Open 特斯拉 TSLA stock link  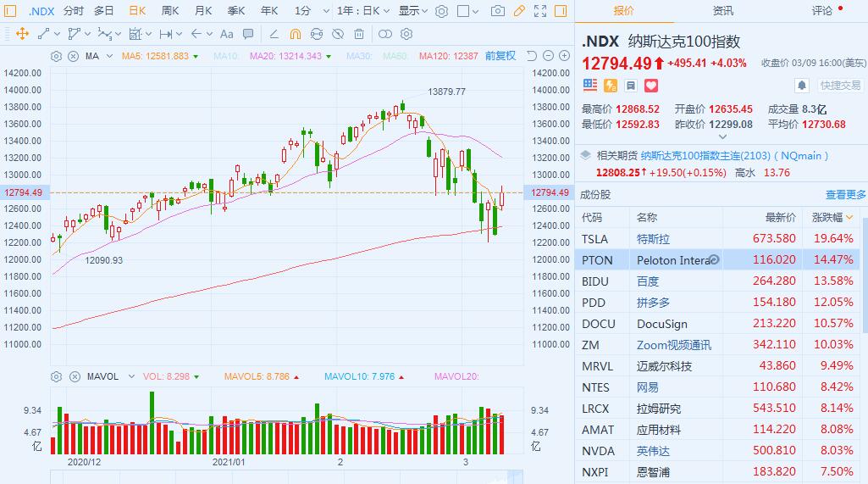tap(653, 239)
